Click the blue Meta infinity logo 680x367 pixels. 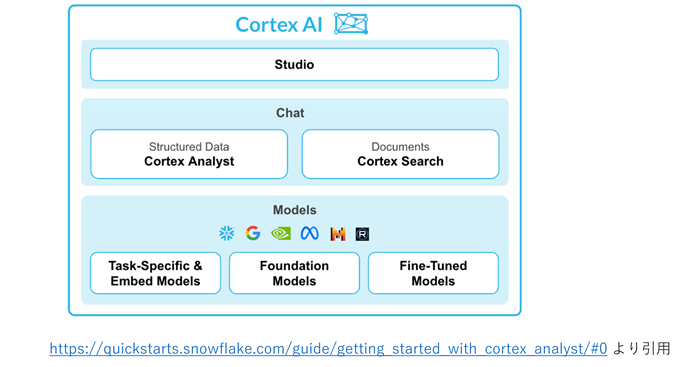coord(310,233)
